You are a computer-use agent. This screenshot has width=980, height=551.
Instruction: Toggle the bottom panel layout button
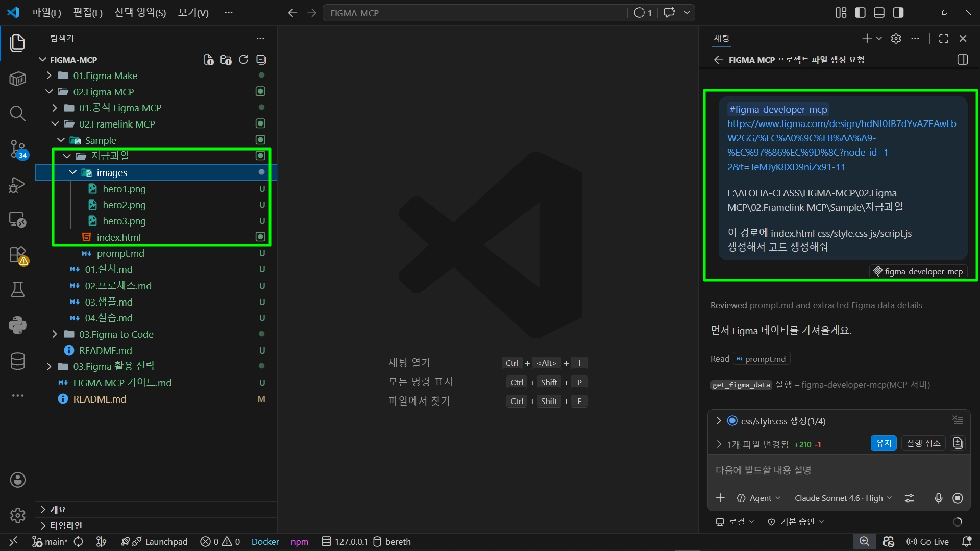tap(879, 13)
